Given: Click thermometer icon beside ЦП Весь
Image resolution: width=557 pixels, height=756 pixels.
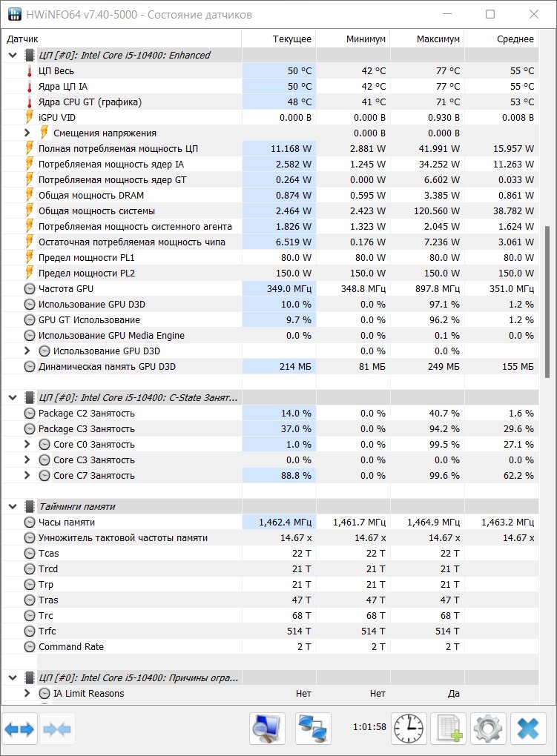Looking at the screenshot, I should (30, 71).
